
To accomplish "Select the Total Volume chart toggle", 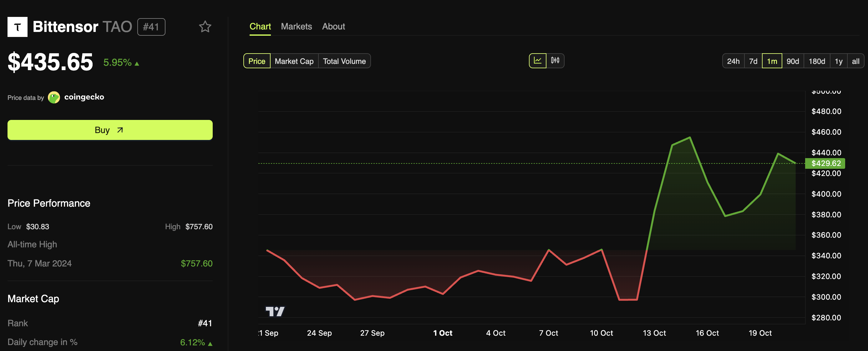I will pos(344,61).
